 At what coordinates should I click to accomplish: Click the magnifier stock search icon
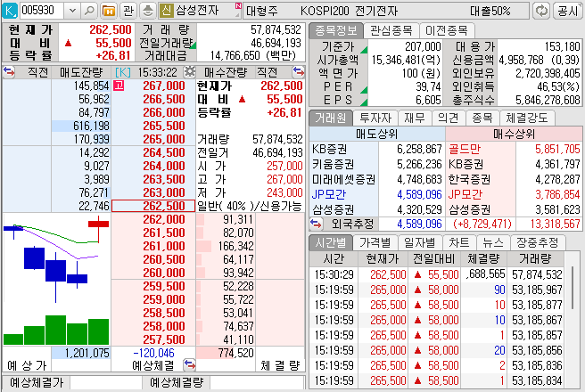pyautogui.click(x=89, y=11)
